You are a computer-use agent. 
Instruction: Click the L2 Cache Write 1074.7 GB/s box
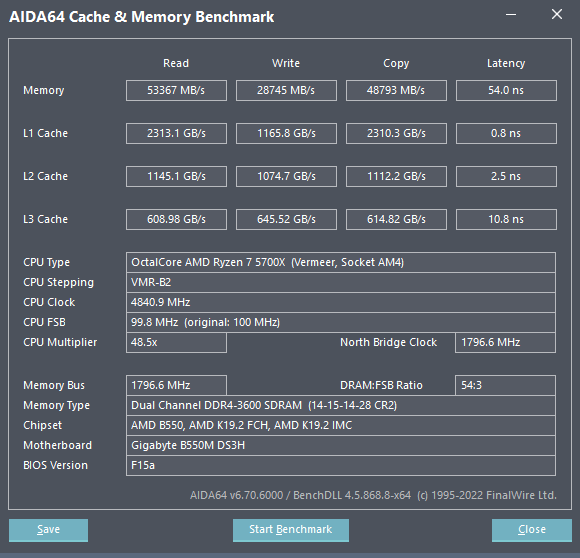coord(286,176)
